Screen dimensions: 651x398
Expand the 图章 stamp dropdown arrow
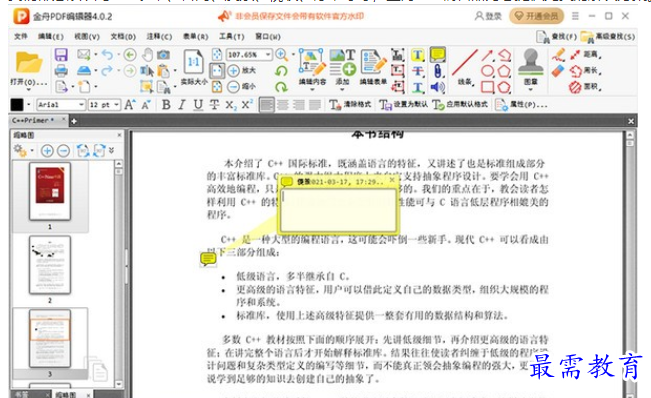tap(531, 89)
